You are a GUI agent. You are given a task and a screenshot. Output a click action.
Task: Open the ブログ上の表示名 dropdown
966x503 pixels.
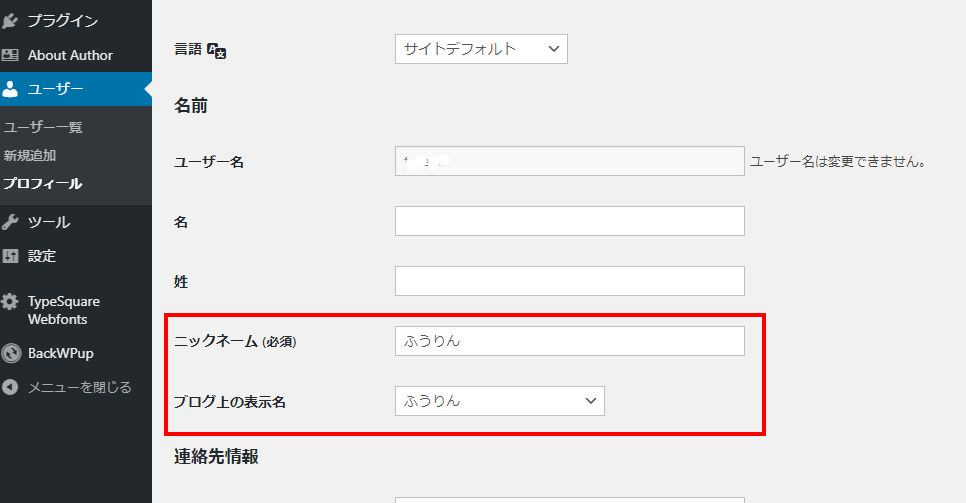pos(500,401)
